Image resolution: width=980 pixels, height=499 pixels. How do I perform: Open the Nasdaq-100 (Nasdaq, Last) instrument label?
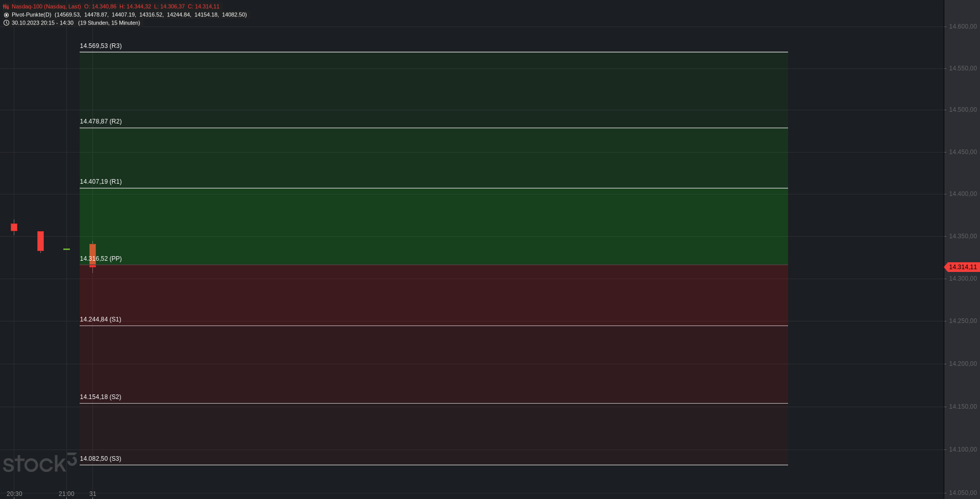pos(46,7)
